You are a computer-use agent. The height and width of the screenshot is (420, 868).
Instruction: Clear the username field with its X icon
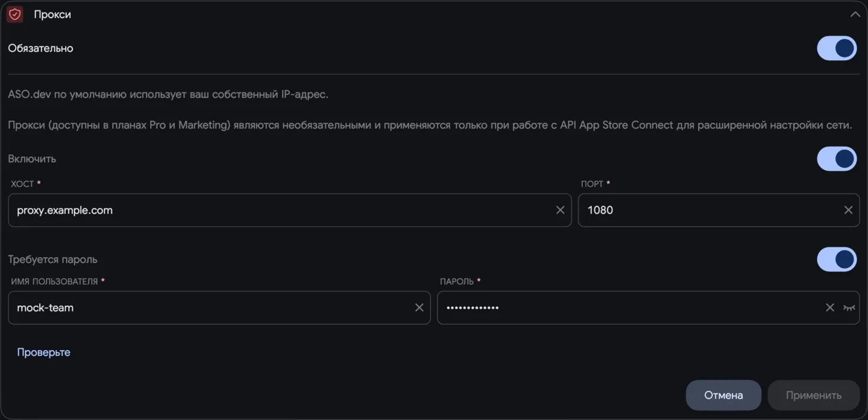pos(420,308)
